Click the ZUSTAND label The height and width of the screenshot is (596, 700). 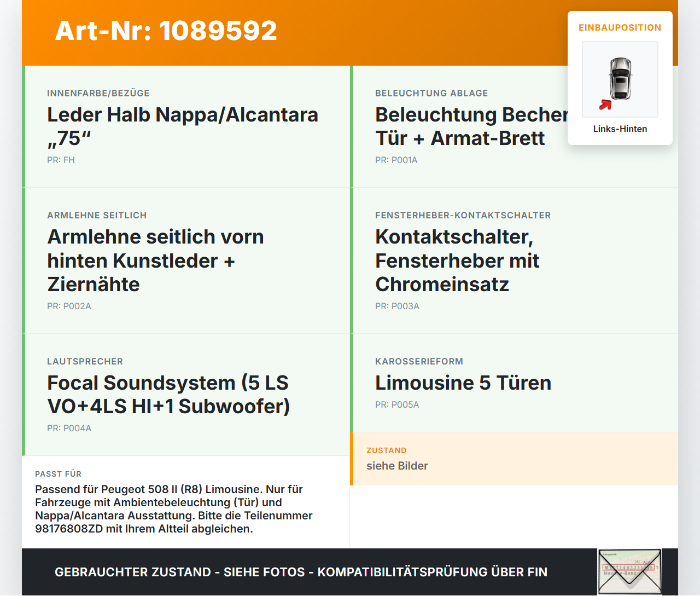[x=387, y=450]
